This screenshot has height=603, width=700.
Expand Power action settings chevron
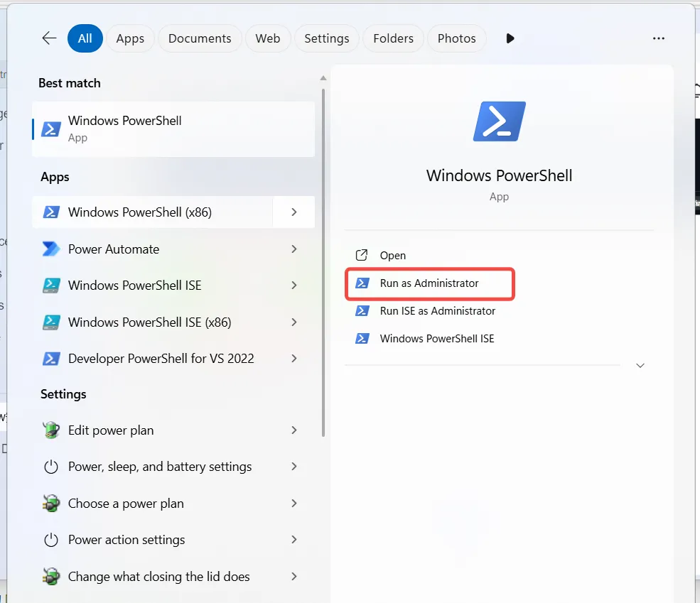[294, 540]
